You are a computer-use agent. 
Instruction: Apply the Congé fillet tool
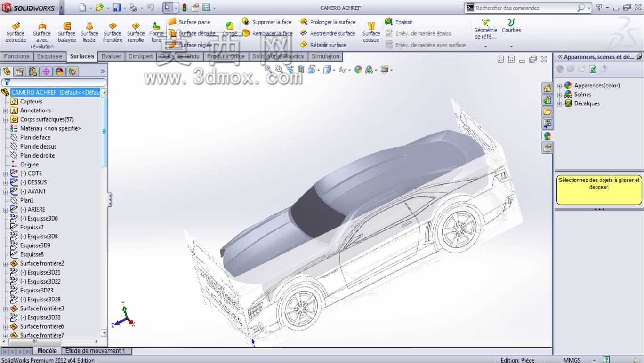(x=230, y=30)
